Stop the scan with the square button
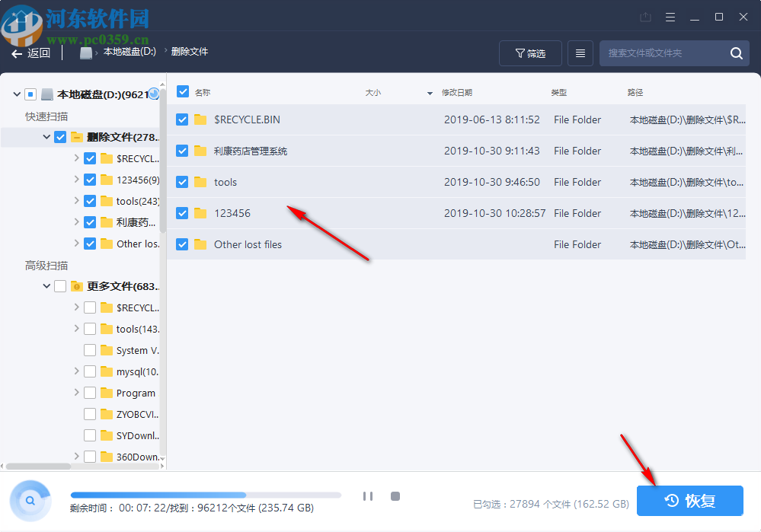 click(395, 495)
